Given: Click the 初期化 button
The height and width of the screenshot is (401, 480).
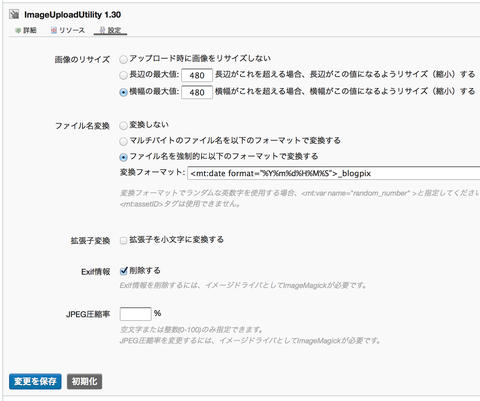Looking at the screenshot, I should click(84, 381).
